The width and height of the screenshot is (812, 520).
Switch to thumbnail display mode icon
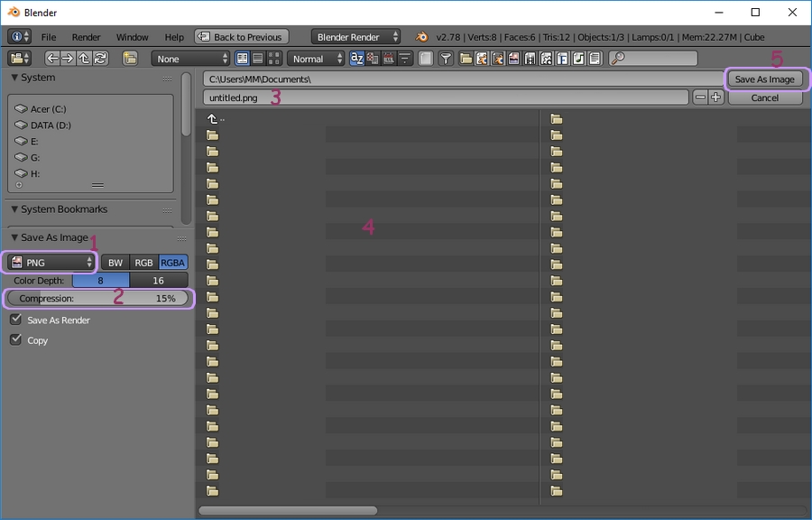click(x=273, y=59)
